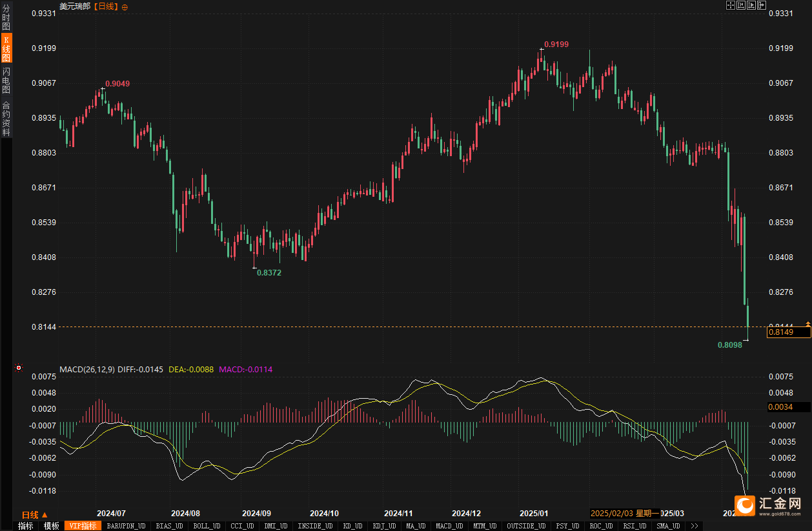Click the crosshair cursor icon at top right
This screenshot has height=531, width=812.
[731, 5]
